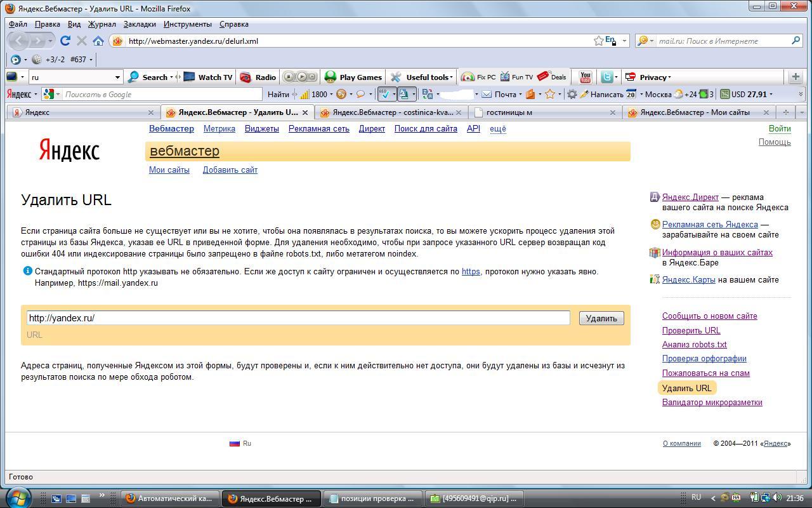The height and width of the screenshot is (508, 812).
Task: Click the Play Games mushroom icon
Action: tap(331, 77)
